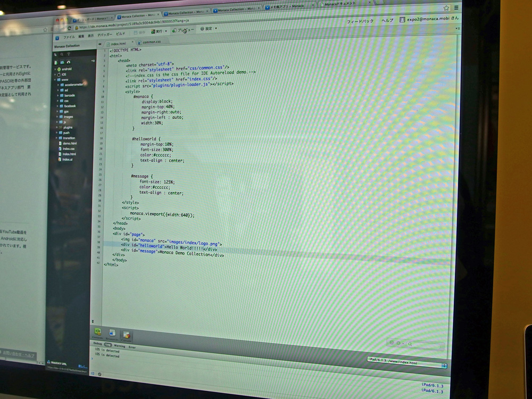
Task: Expand the iOS tree node
Action: click(x=55, y=74)
